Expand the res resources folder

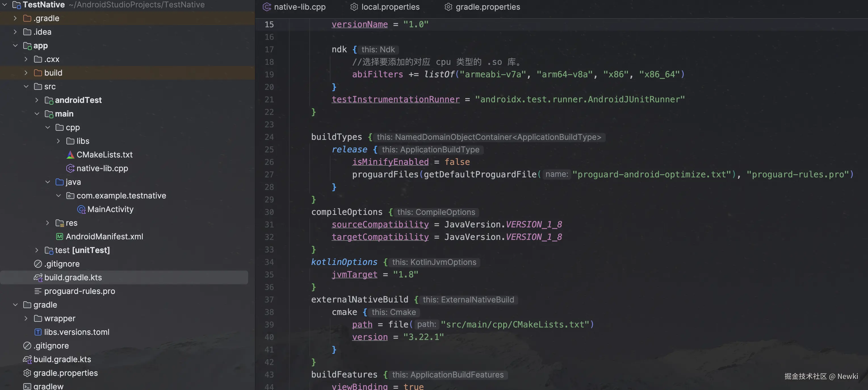[47, 223]
